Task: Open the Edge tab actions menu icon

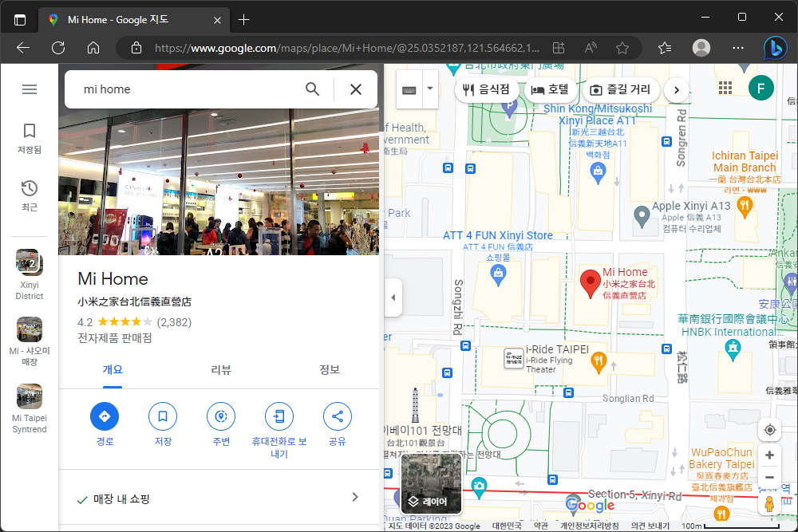Action: [x=20, y=21]
